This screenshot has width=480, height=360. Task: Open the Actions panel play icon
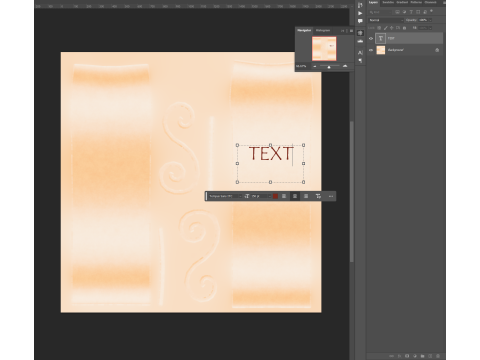tap(360, 13)
